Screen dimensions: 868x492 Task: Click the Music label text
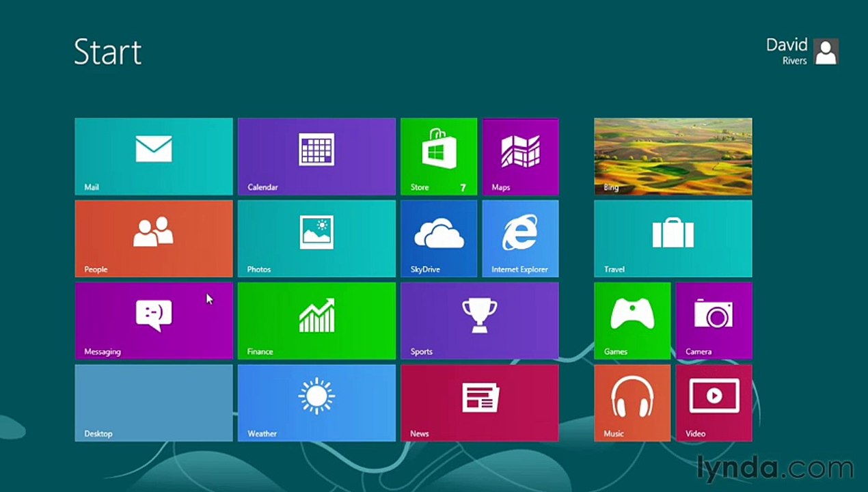tap(614, 434)
